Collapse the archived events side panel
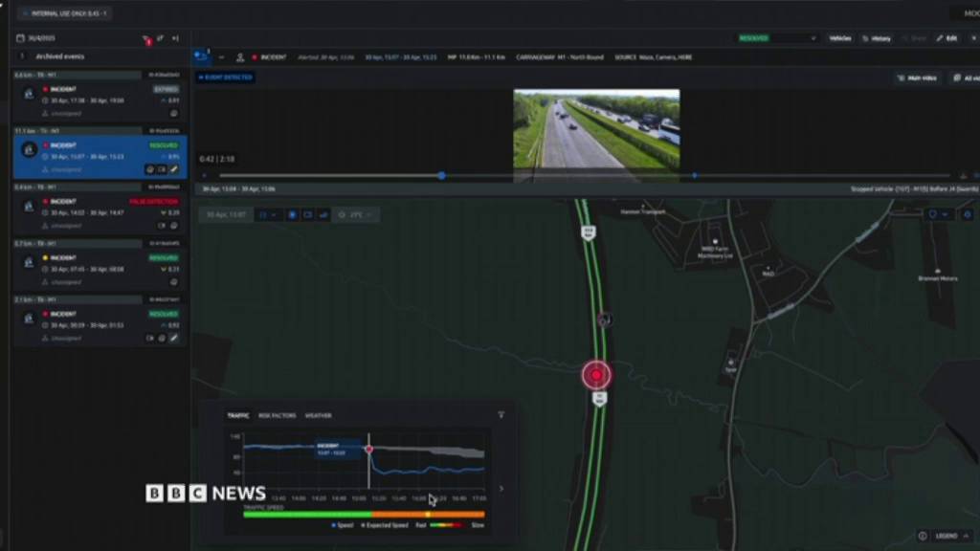The height and width of the screenshot is (551, 980). click(175, 39)
